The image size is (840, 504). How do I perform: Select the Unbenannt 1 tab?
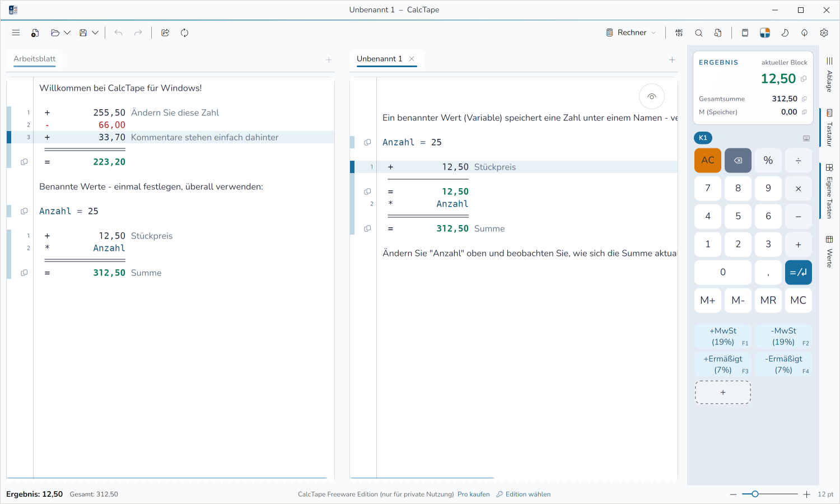[x=380, y=59]
